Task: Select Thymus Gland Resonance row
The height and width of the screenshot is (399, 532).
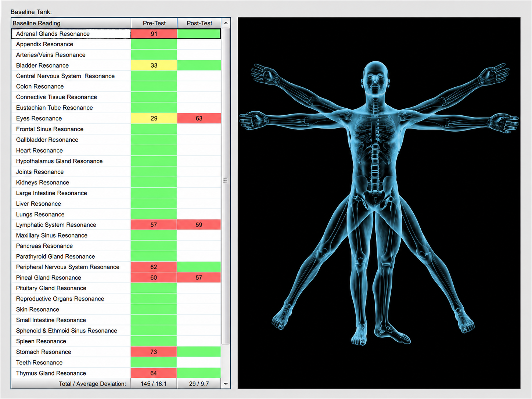Action: click(x=116, y=373)
